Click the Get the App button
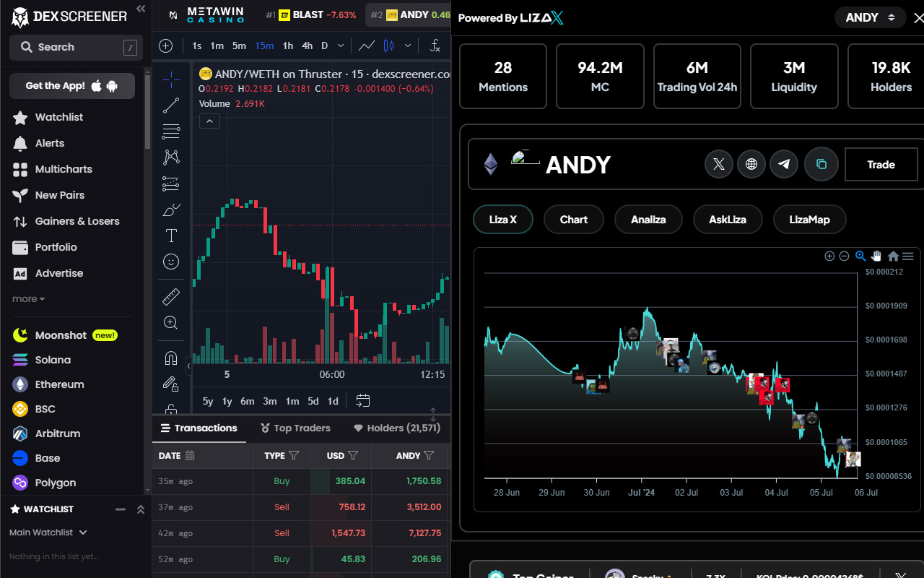 click(x=72, y=86)
